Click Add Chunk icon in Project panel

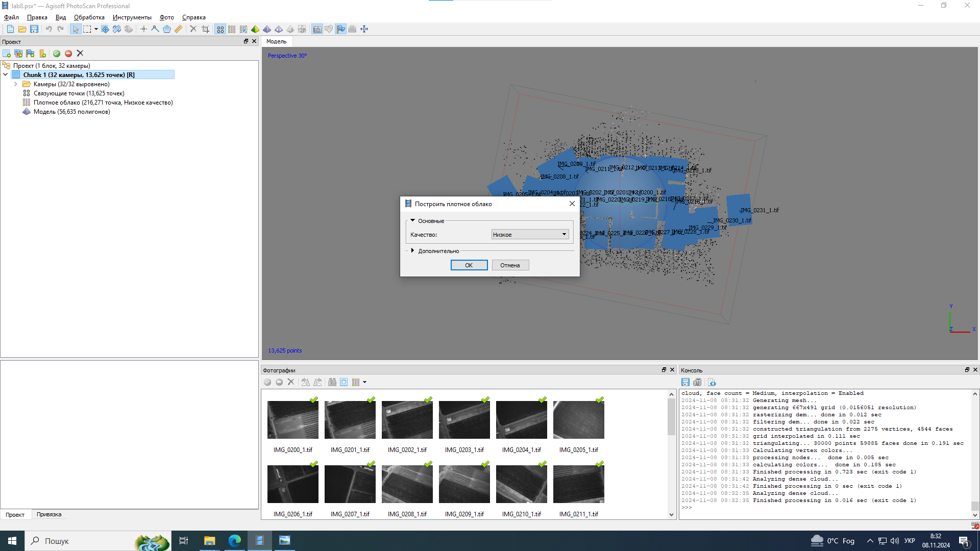coord(7,54)
